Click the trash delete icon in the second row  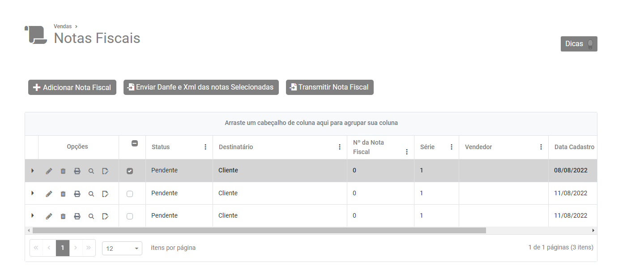pos(63,194)
